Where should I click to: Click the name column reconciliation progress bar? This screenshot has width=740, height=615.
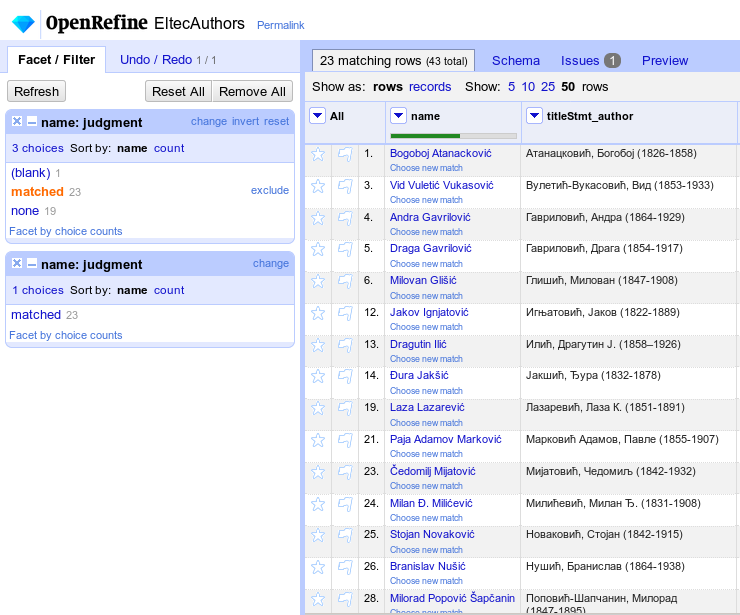(454, 136)
